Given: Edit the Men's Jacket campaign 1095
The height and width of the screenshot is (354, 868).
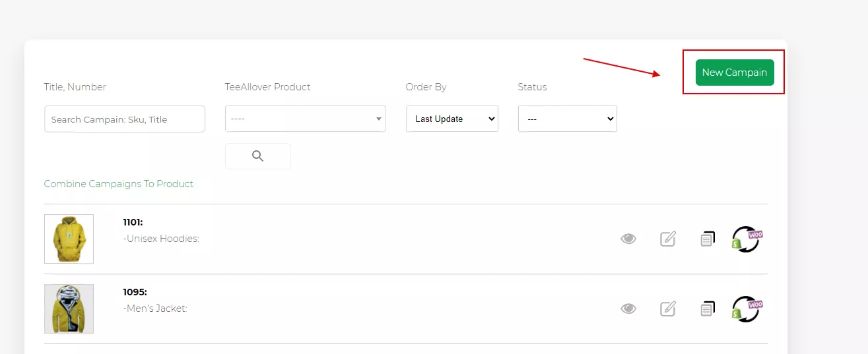Looking at the screenshot, I should point(668,309).
